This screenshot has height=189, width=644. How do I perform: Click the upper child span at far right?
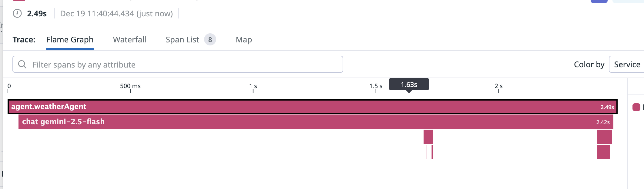[604, 137]
